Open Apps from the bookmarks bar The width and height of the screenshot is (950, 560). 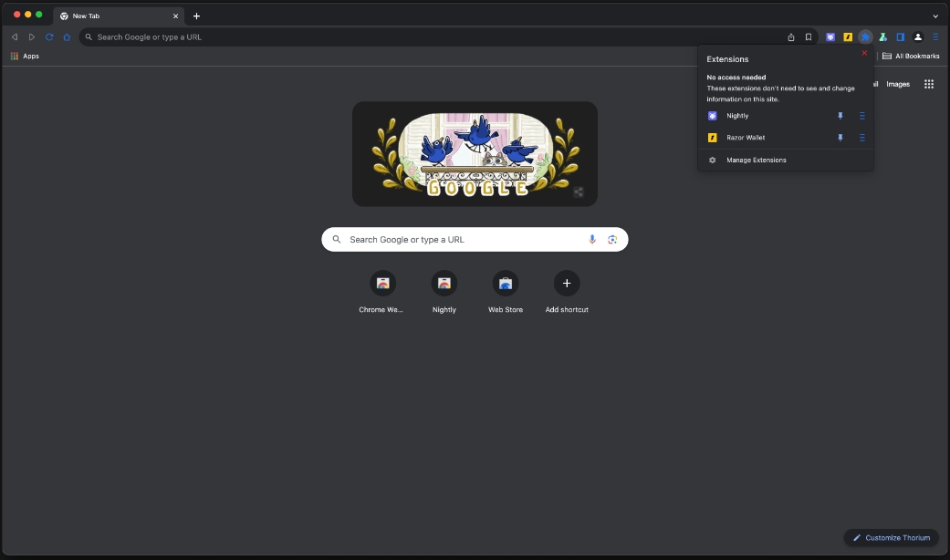tap(25, 56)
